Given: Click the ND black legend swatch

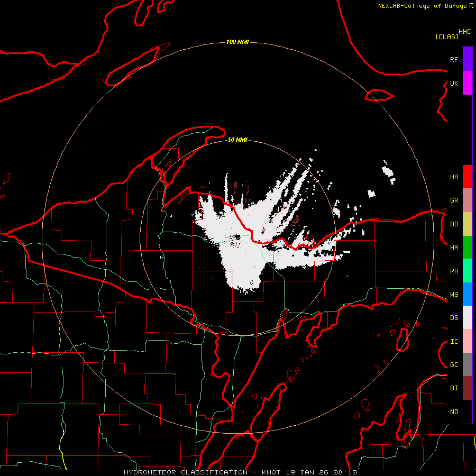Looking at the screenshot, I should coord(467,411).
